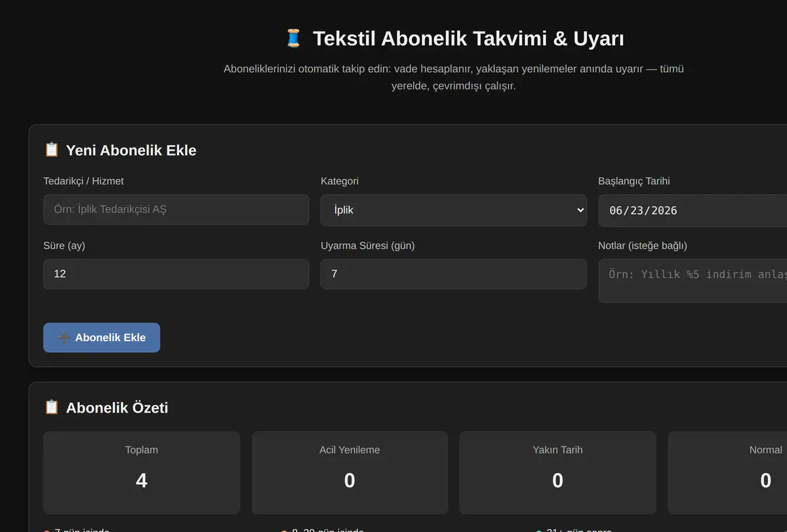Click the 'Kategori' field label
The width and height of the screenshot is (787, 532).
click(x=340, y=181)
